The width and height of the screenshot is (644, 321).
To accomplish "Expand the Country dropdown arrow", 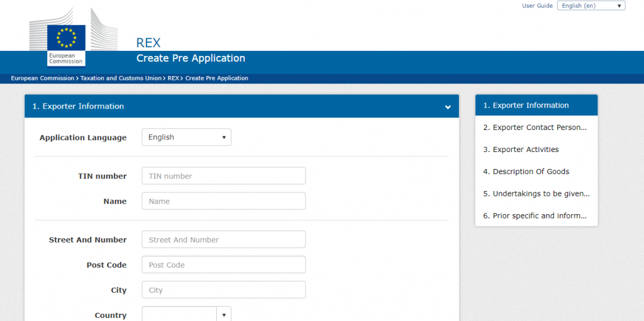I will click(224, 314).
